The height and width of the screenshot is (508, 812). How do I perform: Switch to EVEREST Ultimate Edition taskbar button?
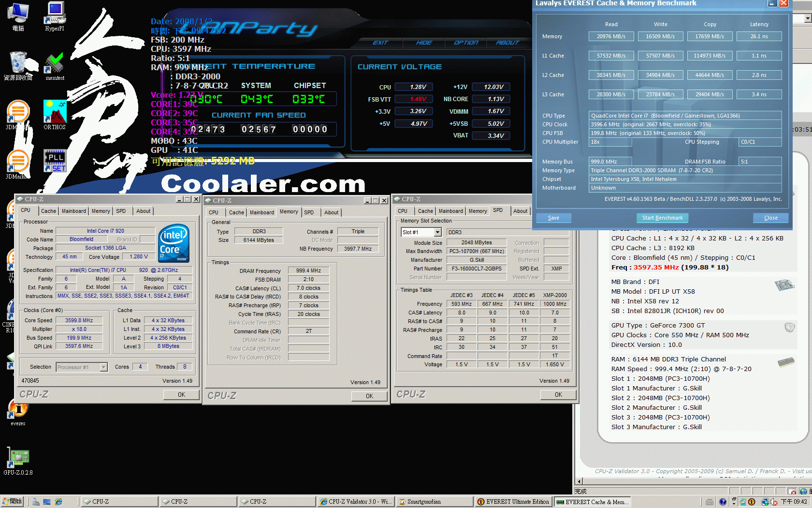(513, 502)
